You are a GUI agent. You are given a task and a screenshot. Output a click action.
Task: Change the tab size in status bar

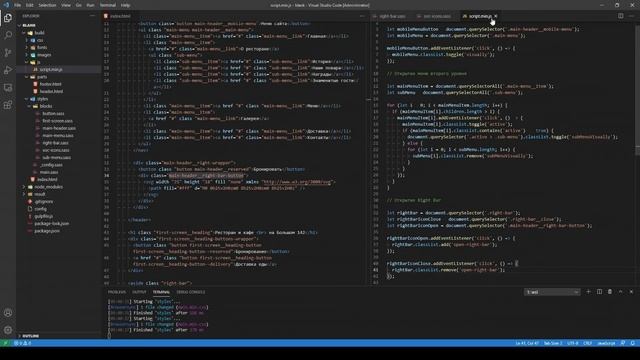tap(553, 343)
